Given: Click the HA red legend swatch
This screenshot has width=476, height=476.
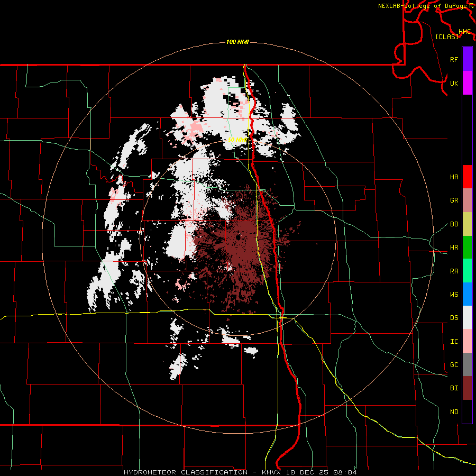Looking at the screenshot, I should [x=467, y=177].
